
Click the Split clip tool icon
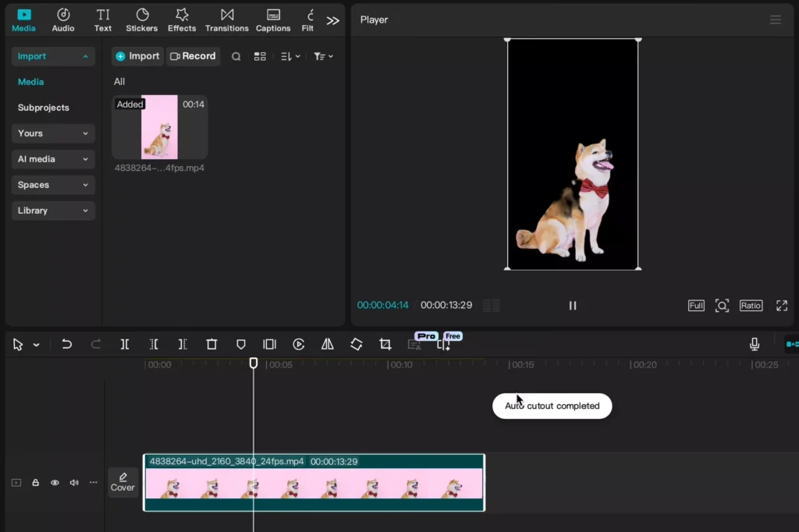[x=124, y=345]
